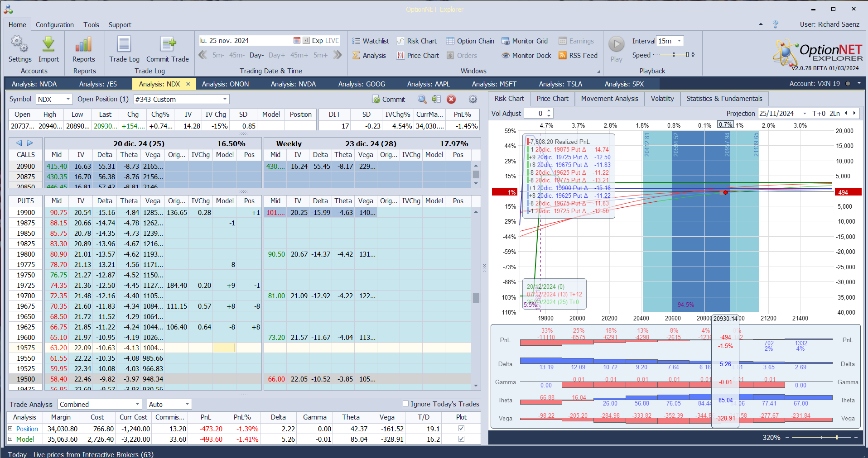Open the Earnings window
Screen dimensions: 868x458
tap(576, 41)
